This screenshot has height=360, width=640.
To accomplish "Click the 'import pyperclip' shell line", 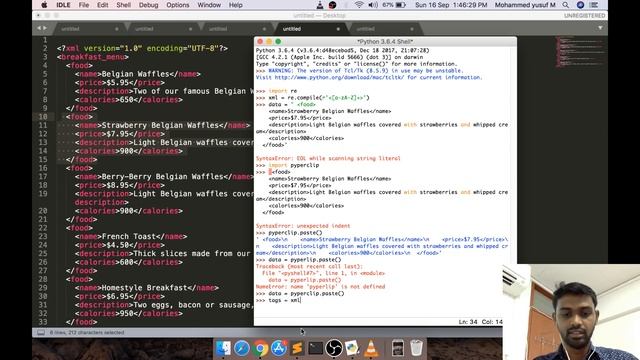I will coord(287,165).
